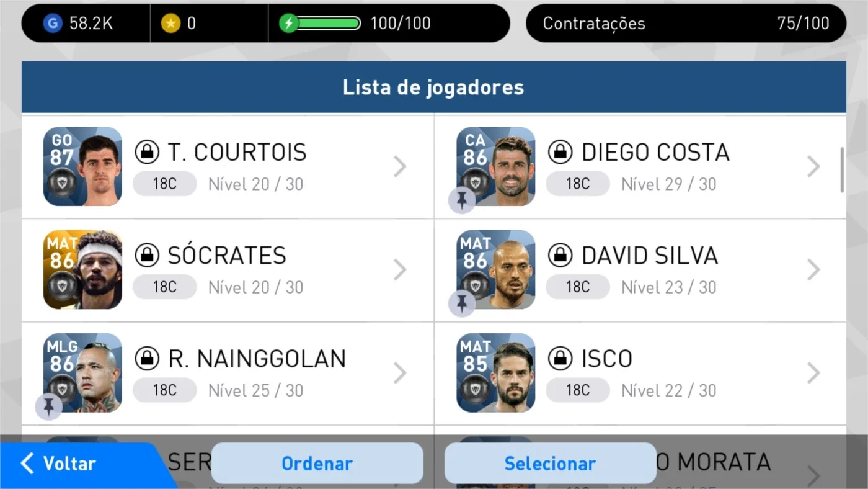Open T. COURTOIS details via chevron
The width and height of the screenshot is (868, 489).
tap(400, 166)
